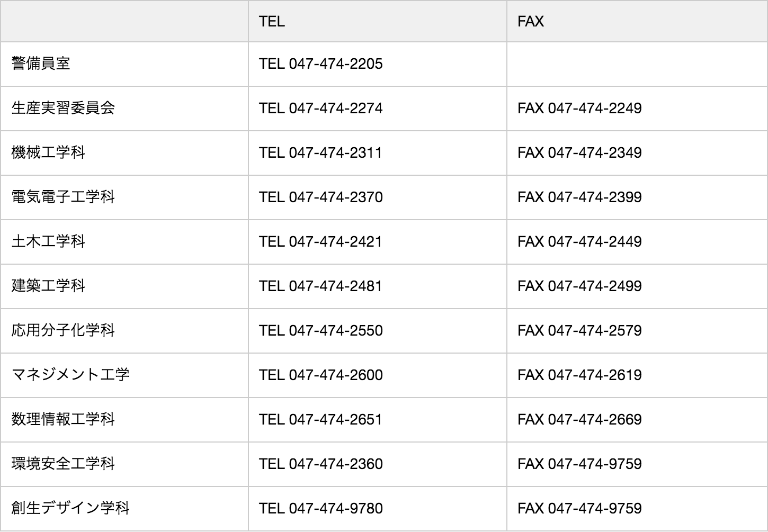This screenshot has height=532, width=768.
Task: Select FAX 047-474-2249
Action: 579,109
